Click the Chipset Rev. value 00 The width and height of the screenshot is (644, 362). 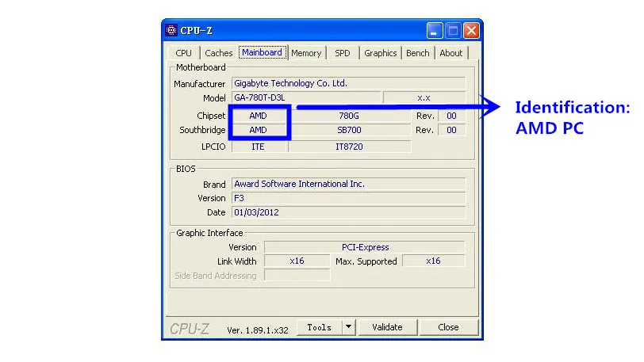(452, 116)
